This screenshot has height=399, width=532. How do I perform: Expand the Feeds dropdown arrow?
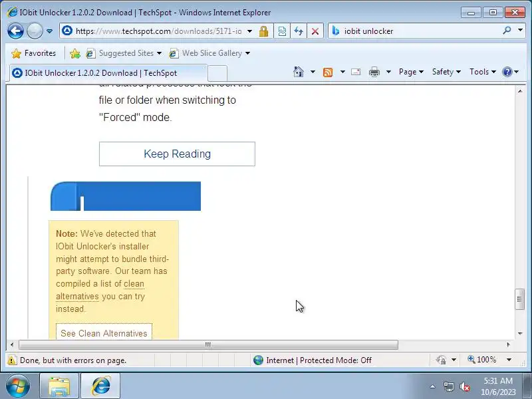click(x=342, y=72)
